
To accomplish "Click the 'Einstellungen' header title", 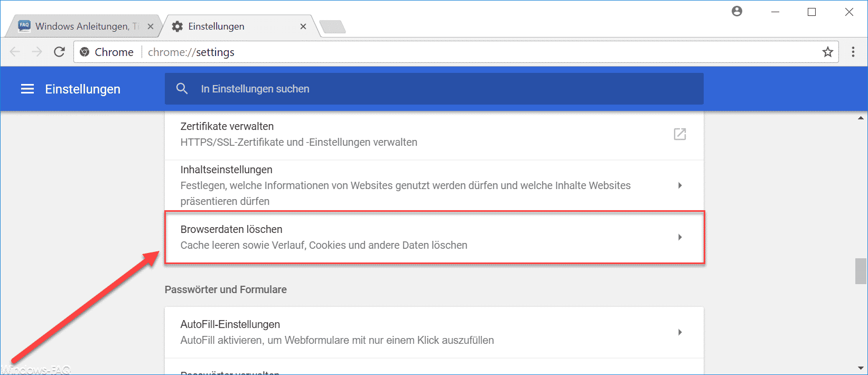I will coord(83,89).
